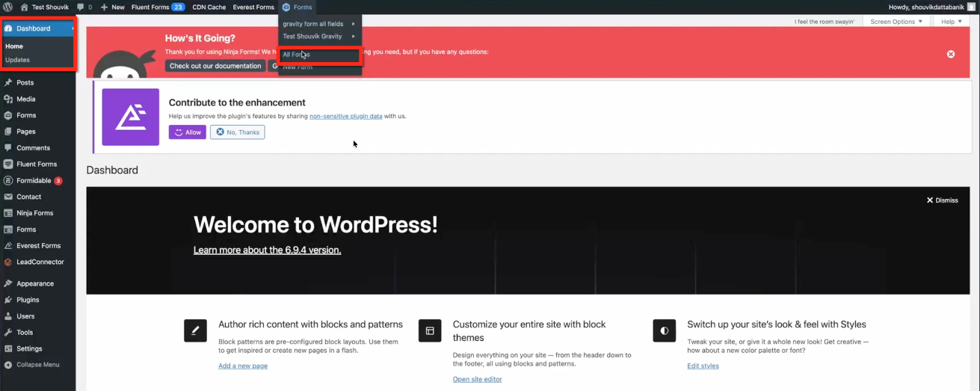Image resolution: width=980 pixels, height=391 pixels.
Task: Visit site via Test Shouvik house icon
Action: [24, 7]
